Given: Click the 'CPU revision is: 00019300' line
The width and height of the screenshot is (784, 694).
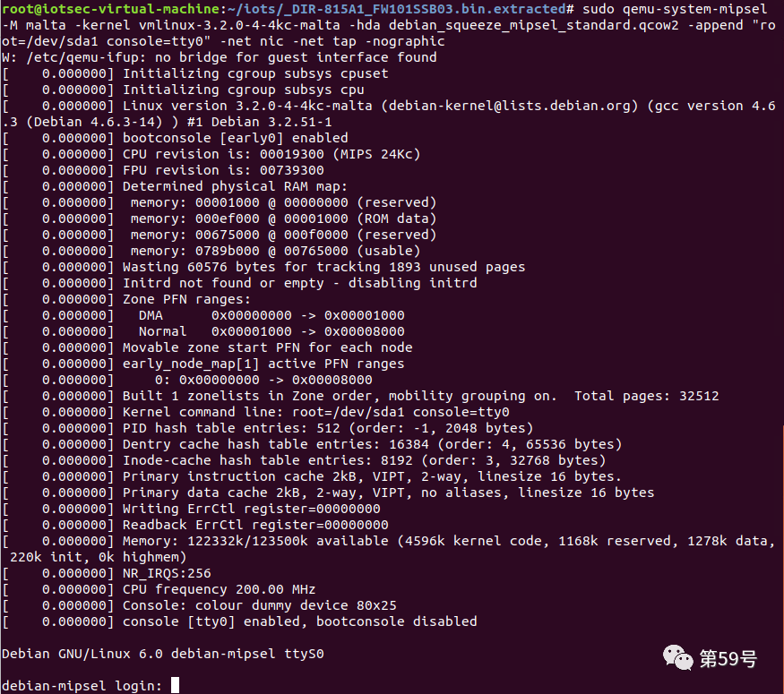Looking at the screenshot, I should click(x=211, y=154).
